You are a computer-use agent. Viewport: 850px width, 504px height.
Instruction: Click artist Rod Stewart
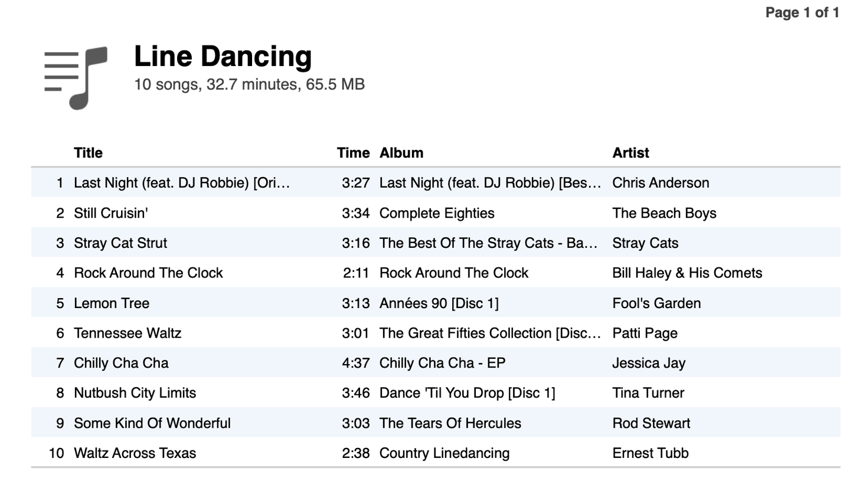(x=651, y=423)
